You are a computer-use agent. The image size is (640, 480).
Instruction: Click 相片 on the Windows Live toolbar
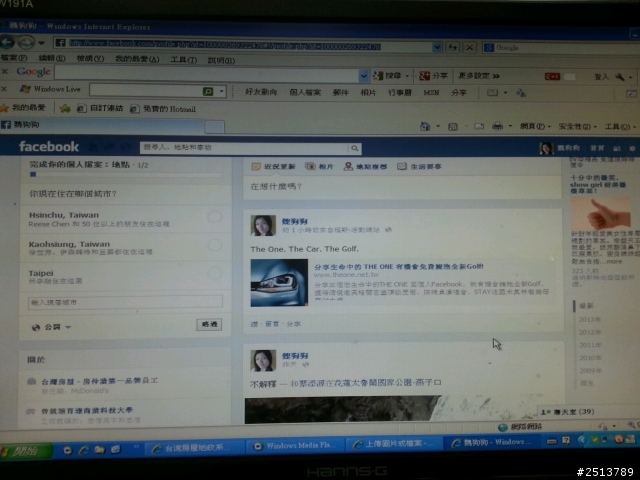[368, 93]
